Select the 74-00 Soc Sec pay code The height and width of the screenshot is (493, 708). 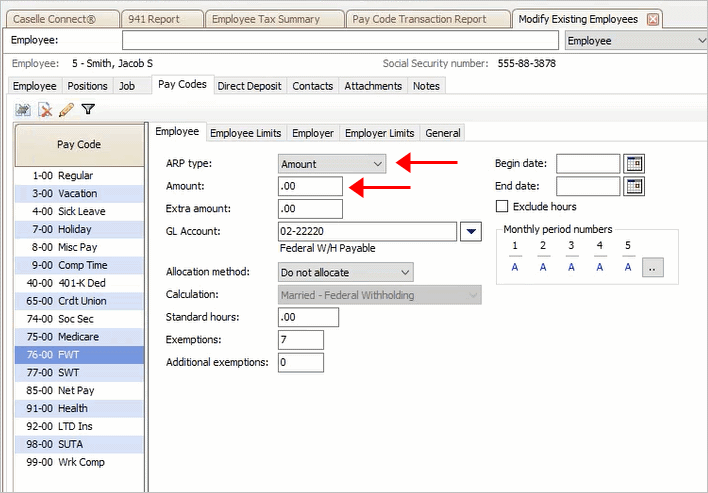(79, 319)
